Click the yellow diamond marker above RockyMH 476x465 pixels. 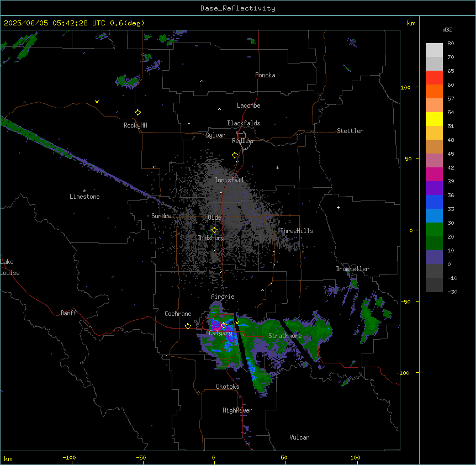click(x=138, y=113)
